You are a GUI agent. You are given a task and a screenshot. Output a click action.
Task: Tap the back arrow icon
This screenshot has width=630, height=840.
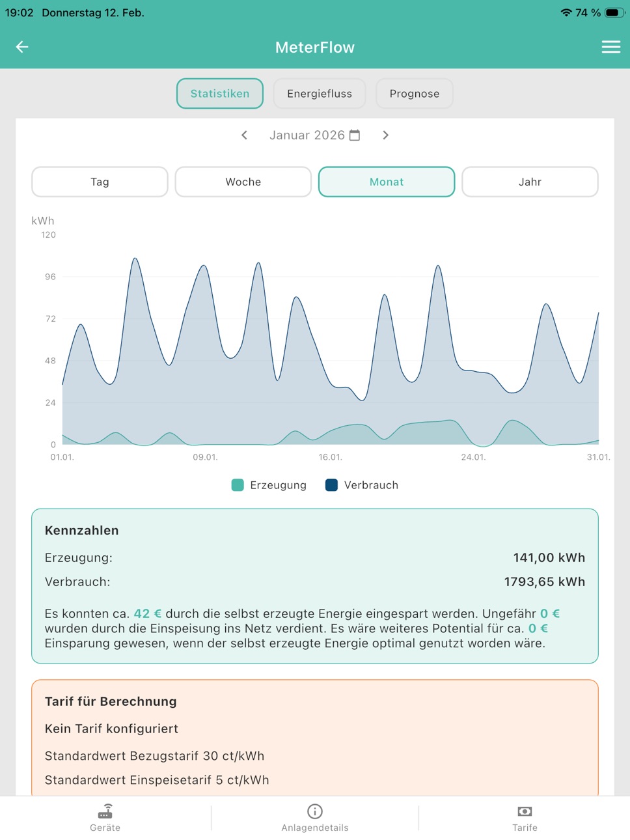pyautogui.click(x=22, y=47)
